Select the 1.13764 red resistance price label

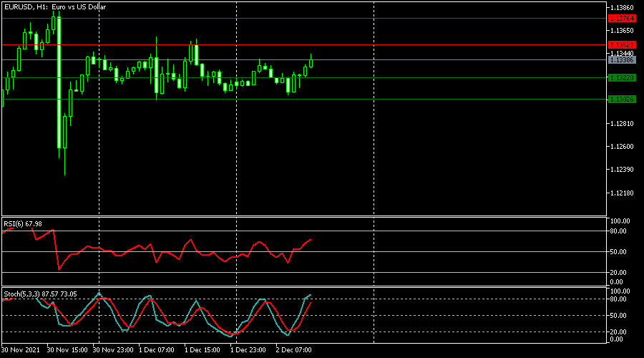click(622, 19)
